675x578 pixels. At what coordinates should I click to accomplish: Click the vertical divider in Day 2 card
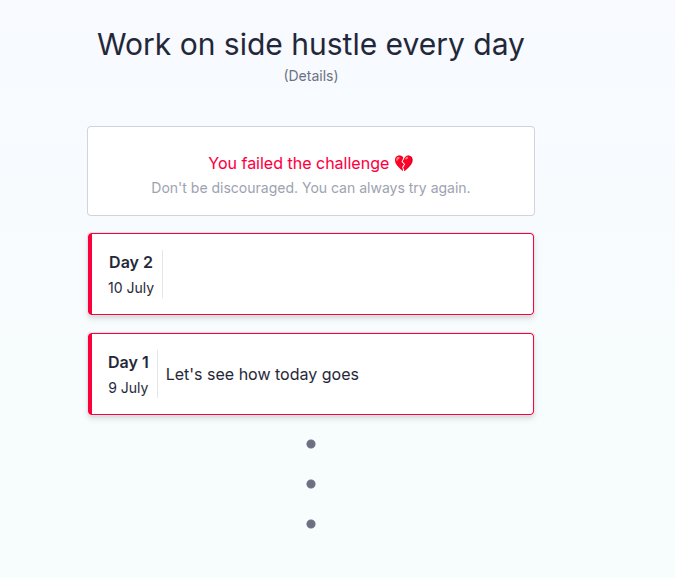(x=162, y=274)
